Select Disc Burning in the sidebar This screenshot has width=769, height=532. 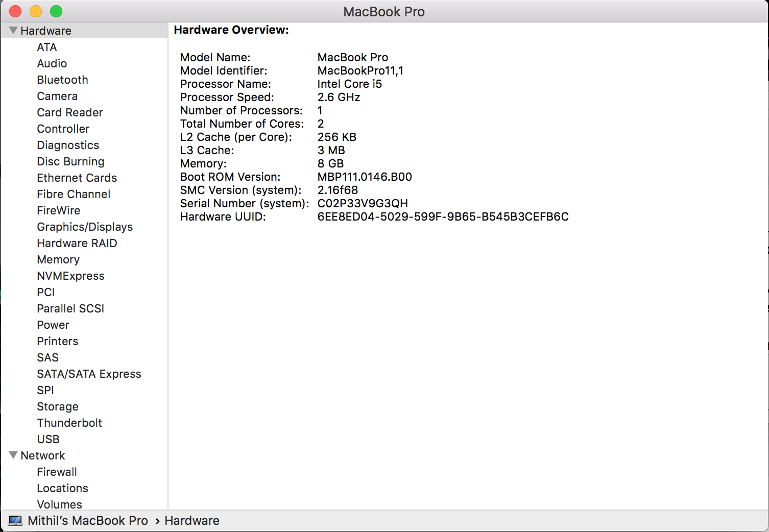70,161
